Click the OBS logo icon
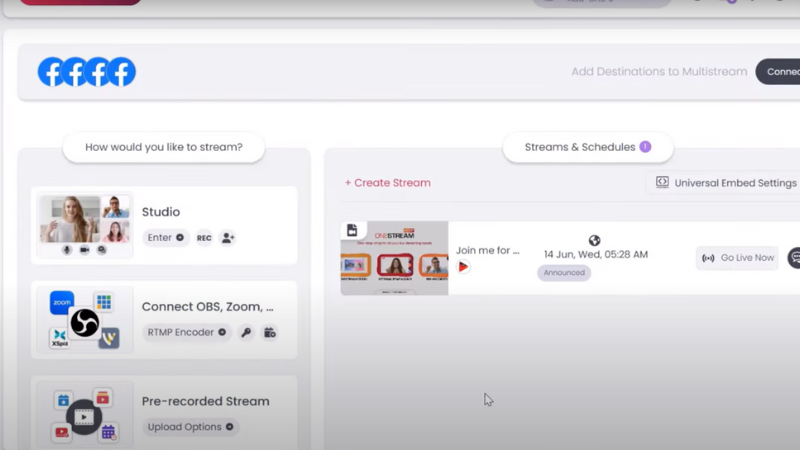 85,322
